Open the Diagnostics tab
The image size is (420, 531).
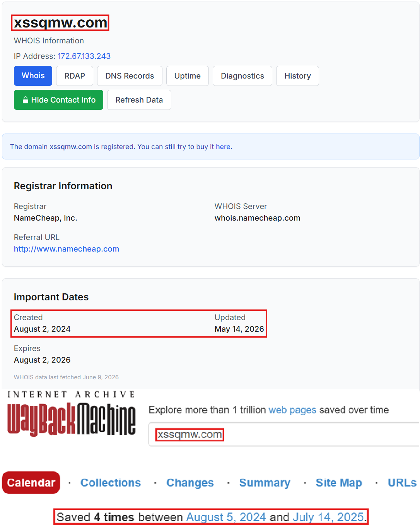pos(242,76)
